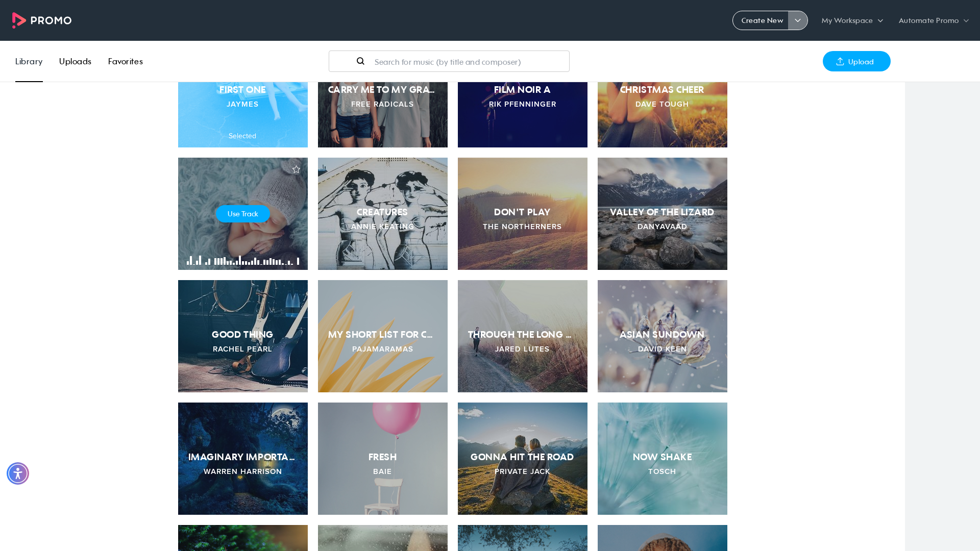Viewport: 980px width, 551px height.
Task: Favorite the hovered track with star icon
Action: tap(296, 169)
